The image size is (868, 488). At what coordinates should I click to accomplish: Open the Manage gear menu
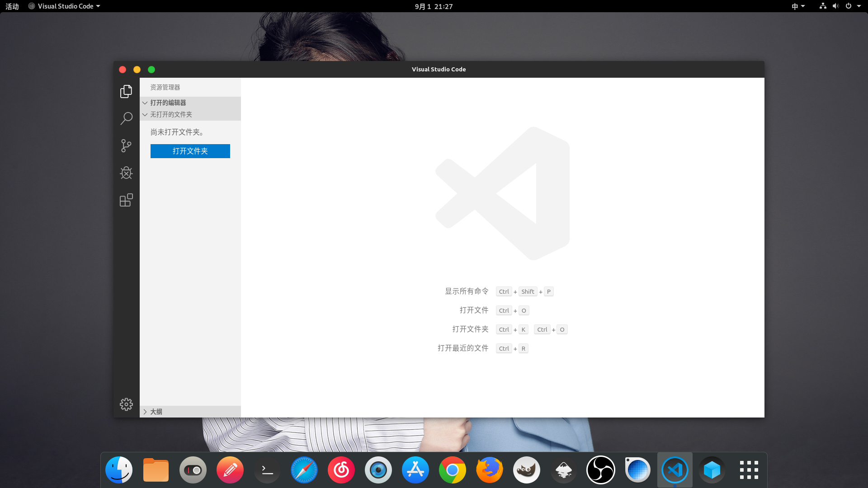tap(126, 404)
